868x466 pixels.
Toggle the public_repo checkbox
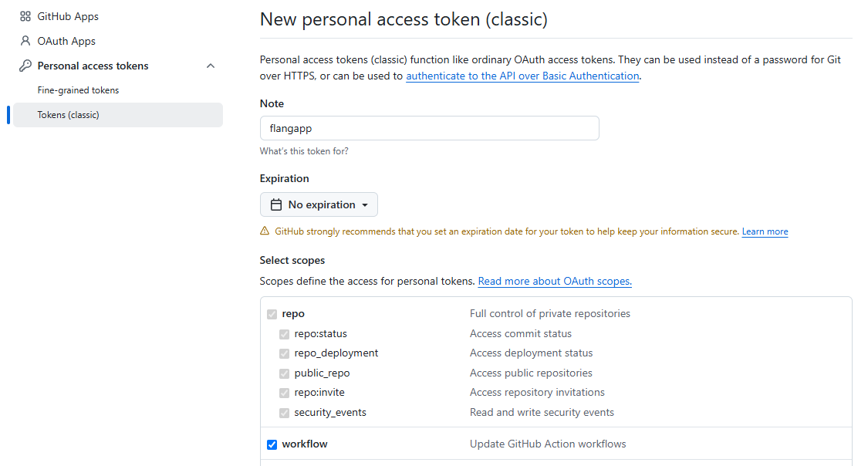coord(284,373)
